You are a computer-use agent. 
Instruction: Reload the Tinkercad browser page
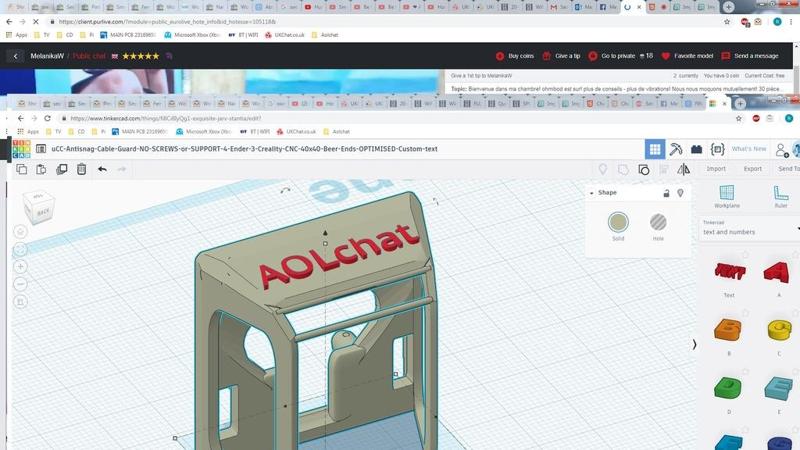(47, 118)
